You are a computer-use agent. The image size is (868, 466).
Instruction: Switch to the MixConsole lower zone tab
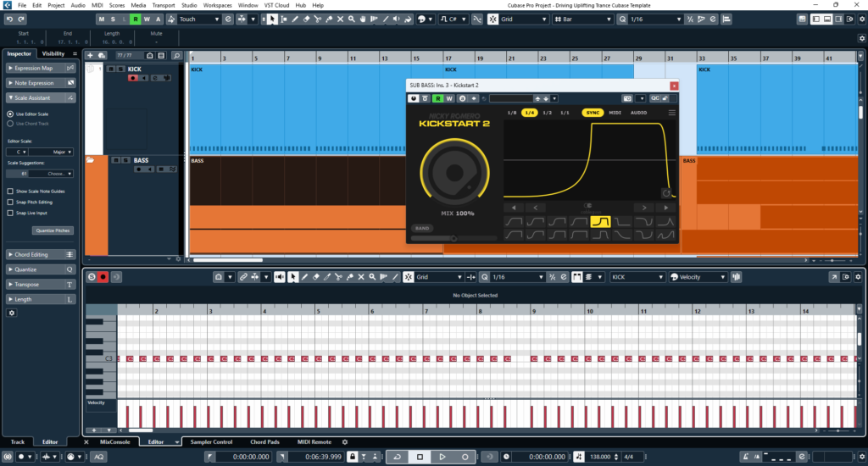click(x=114, y=441)
